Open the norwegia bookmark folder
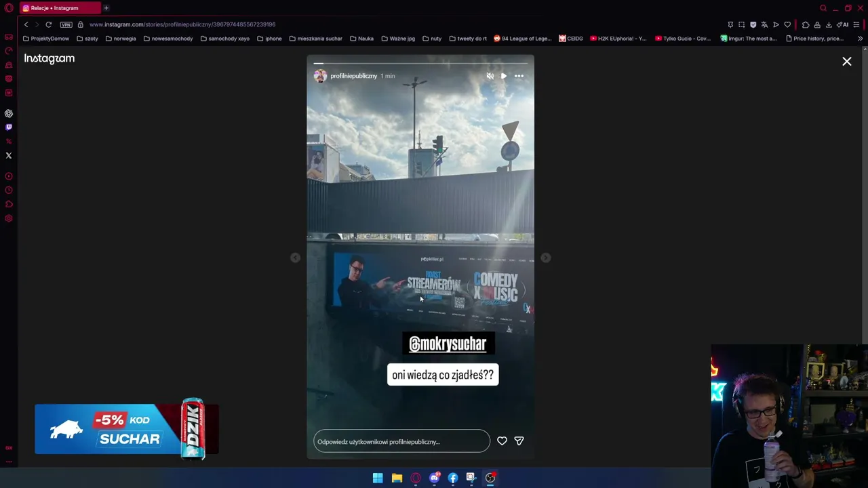Viewport: 868px width, 488px height. pyautogui.click(x=121, y=39)
